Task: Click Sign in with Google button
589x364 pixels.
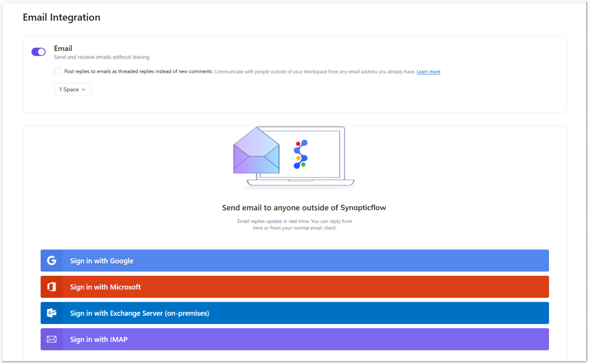Action: [294, 261]
